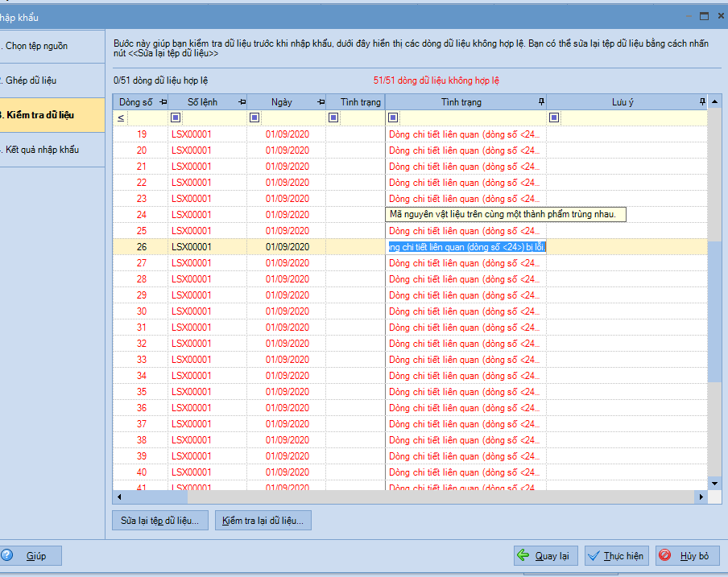This screenshot has height=577, width=728.
Task: Click the filter condition icon under Số lệnh
Action: [x=176, y=118]
